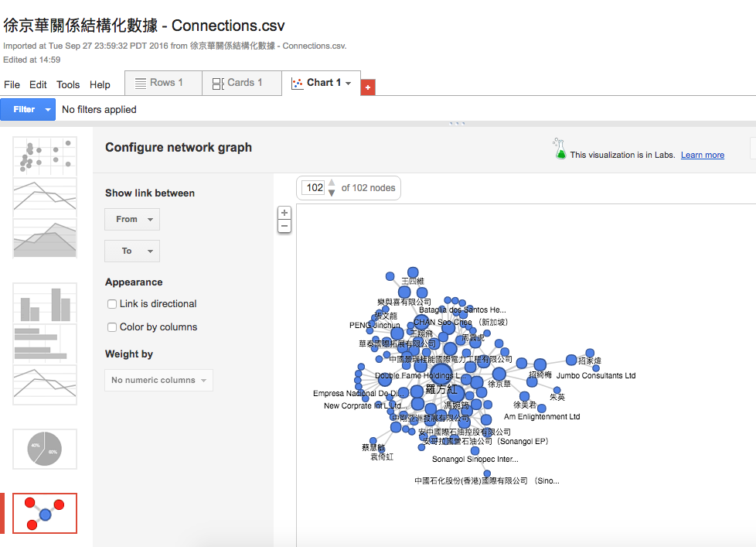The image size is (756, 547).
Task: Add a new view with the red plus tab
Action: click(366, 87)
